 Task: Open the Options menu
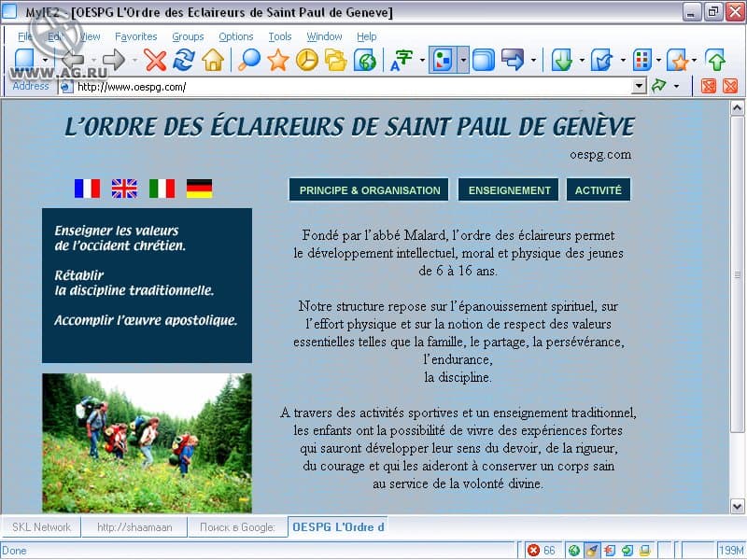[x=236, y=36]
